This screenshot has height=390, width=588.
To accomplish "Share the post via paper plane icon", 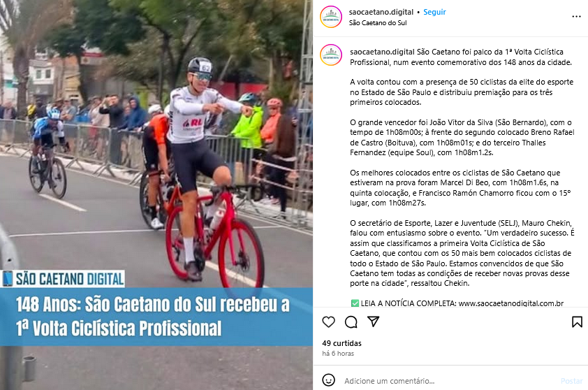I will (373, 322).
